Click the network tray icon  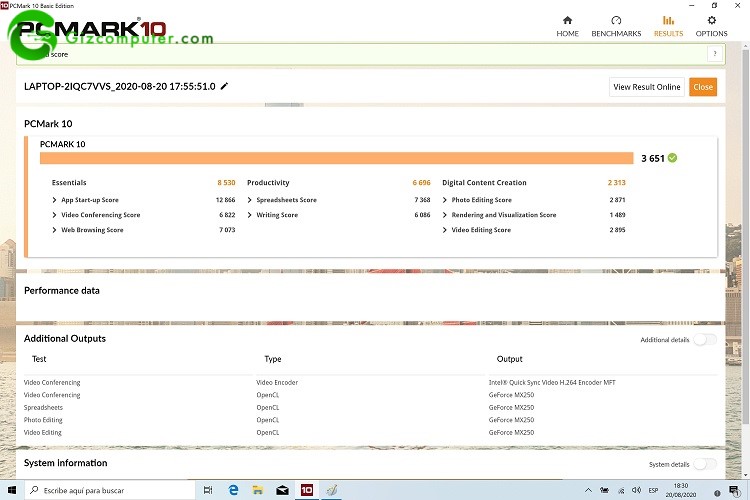click(621, 490)
